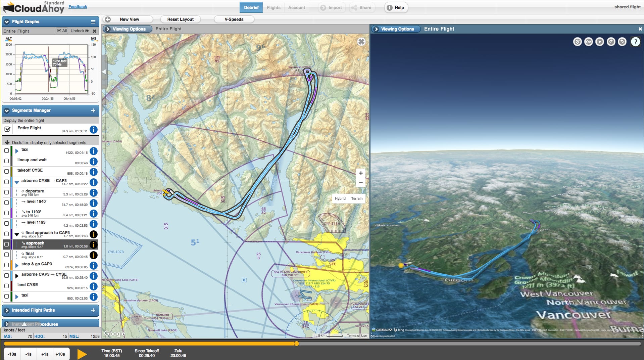The width and height of the screenshot is (644, 360).
Task: Click info icon for Entire Flight segment
Action: pyautogui.click(x=94, y=129)
